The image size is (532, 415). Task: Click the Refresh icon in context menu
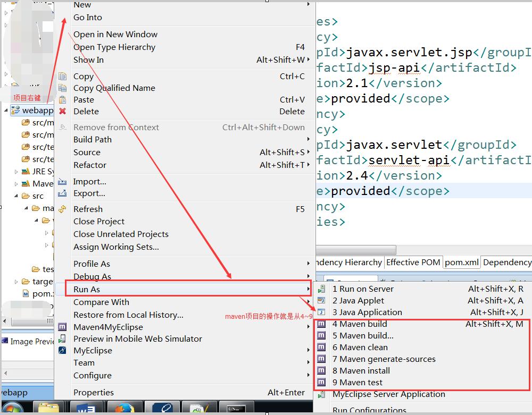click(63, 209)
